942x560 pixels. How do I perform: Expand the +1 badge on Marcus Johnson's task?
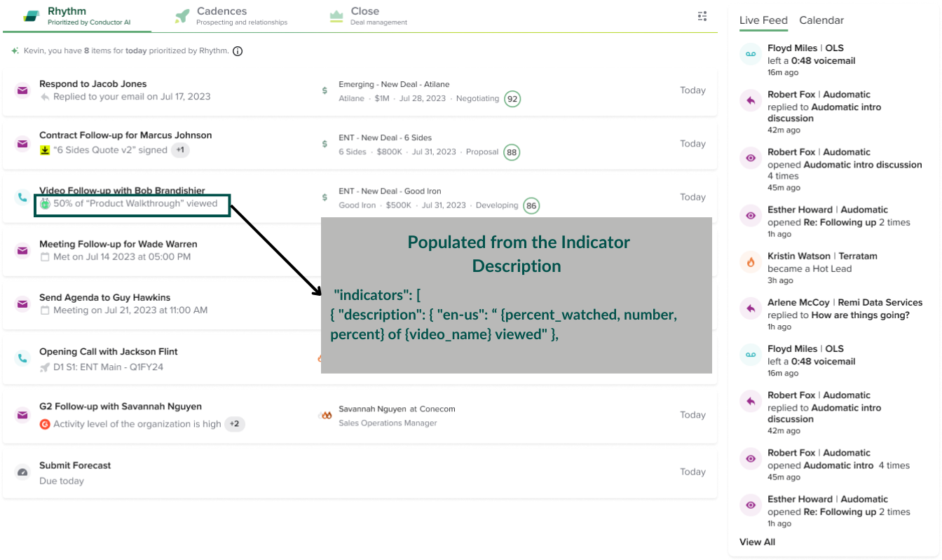(180, 150)
